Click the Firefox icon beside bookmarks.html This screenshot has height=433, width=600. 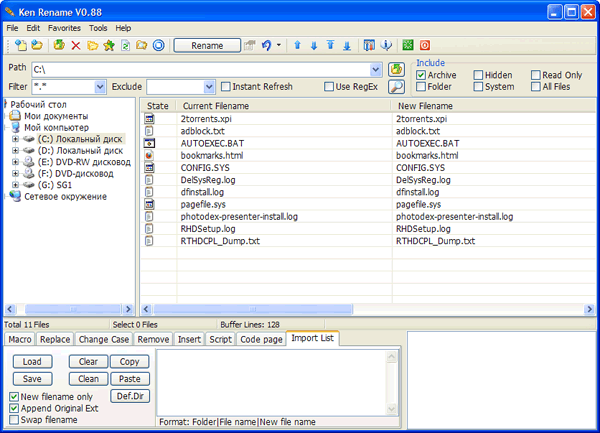click(149, 155)
